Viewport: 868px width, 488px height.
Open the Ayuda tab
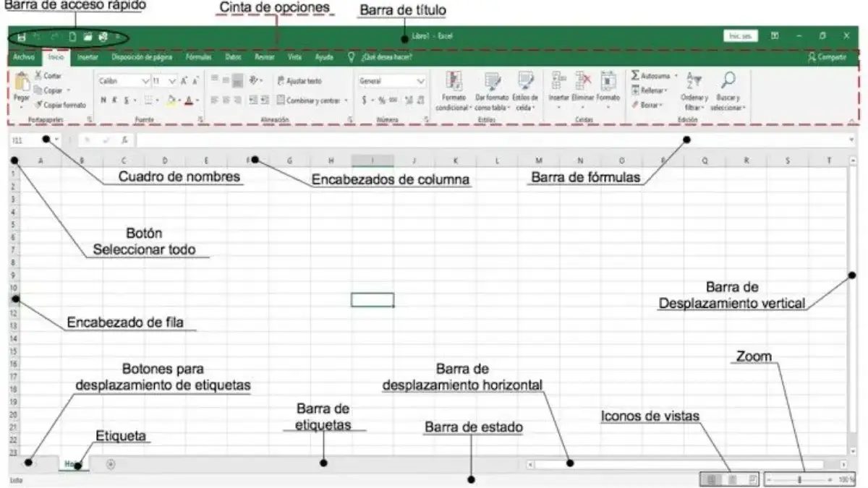point(325,57)
